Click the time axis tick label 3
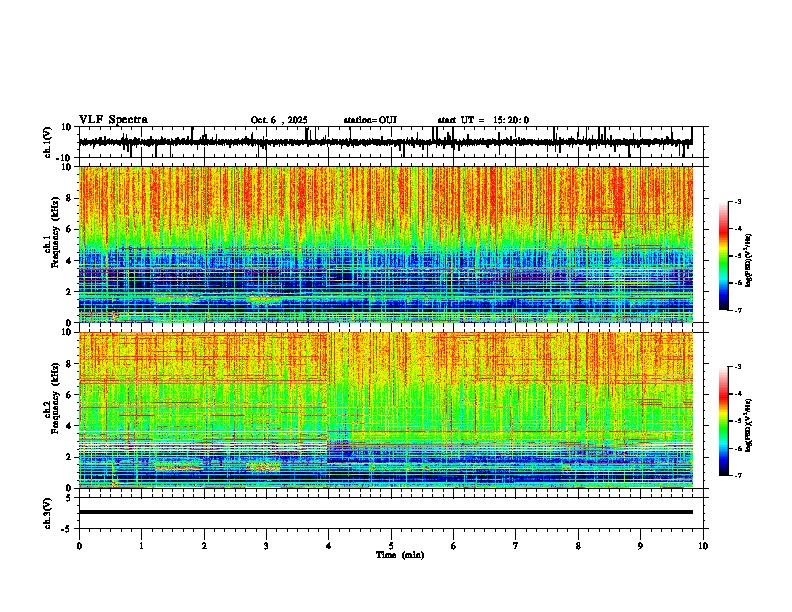This screenshot has height=612, width=792. (x=266, y=546)
